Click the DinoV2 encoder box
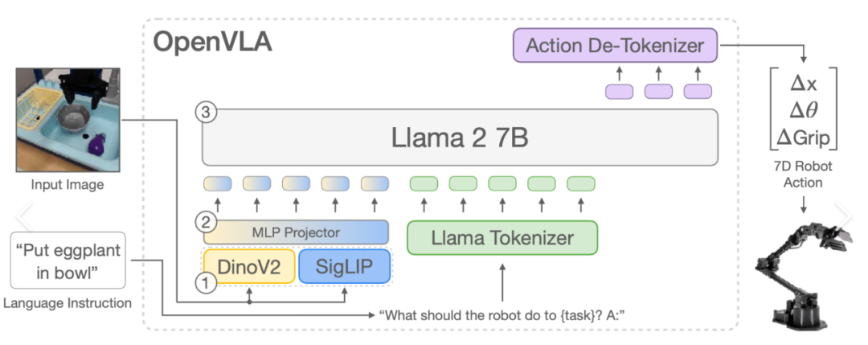 [249, 266]
